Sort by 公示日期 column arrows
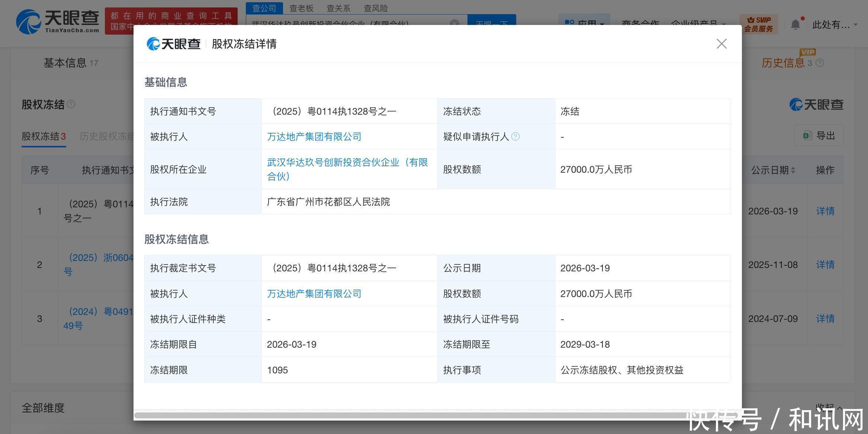The width and height of the screenshot is (868, 434). click(793, 170)
